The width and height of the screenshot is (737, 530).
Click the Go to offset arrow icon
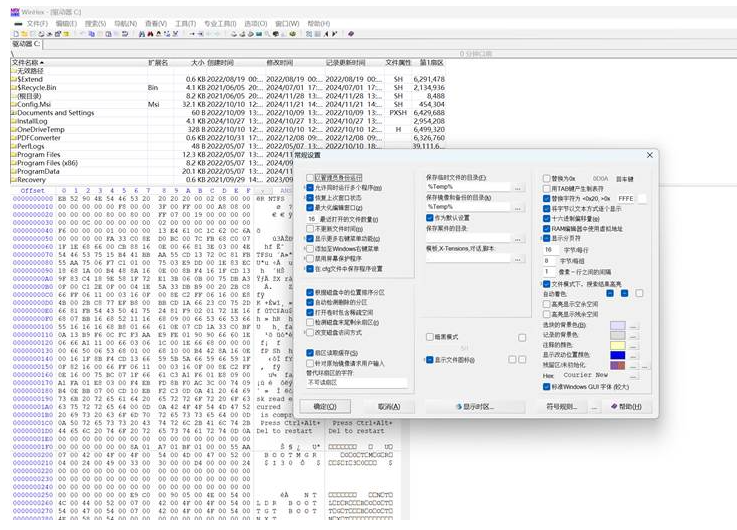point(192,34)
